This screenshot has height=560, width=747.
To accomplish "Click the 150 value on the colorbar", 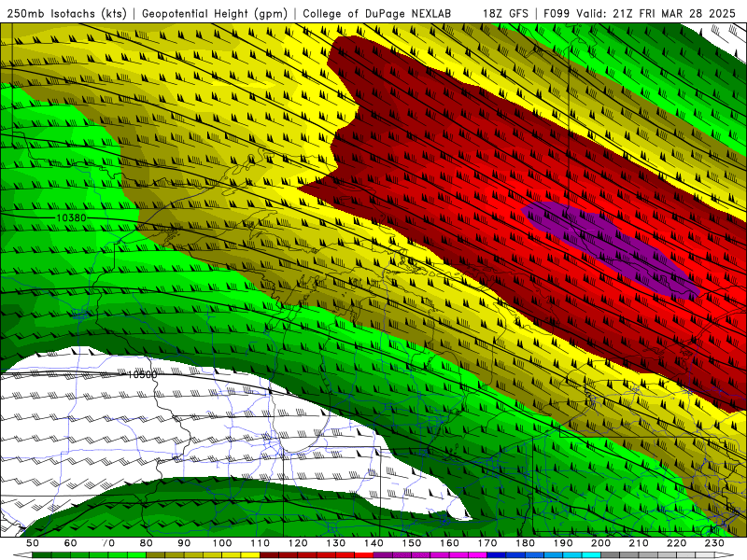I will (x=412, y=543).
